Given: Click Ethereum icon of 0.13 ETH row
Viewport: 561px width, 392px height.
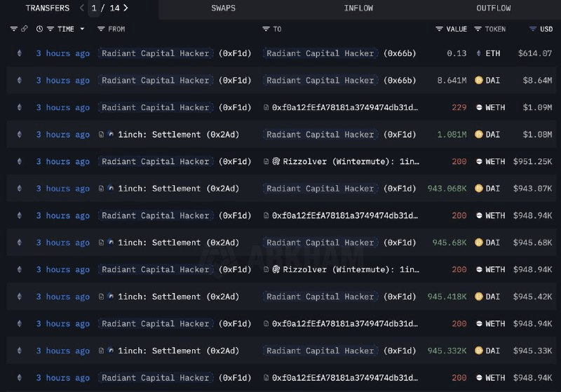Looking at the screenshot, I should (x=20, y=53).
